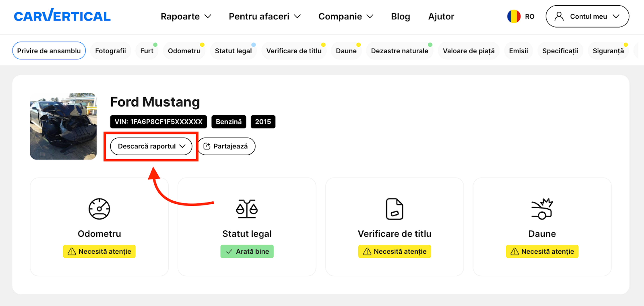Screen dimensions: 644x306
Task: Click the share icon in Partajează
Action: tap(207, 146)
